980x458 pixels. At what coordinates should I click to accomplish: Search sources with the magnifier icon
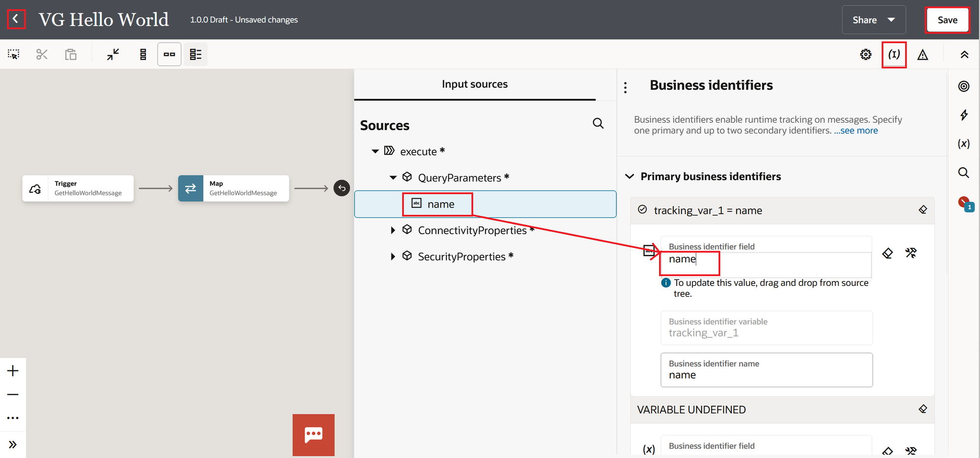tap(598, 124)
